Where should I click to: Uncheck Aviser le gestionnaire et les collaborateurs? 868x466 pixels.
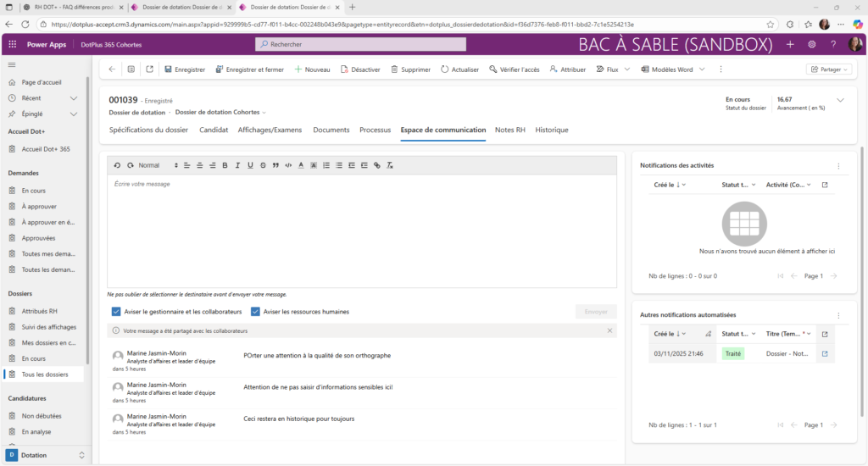116,312
